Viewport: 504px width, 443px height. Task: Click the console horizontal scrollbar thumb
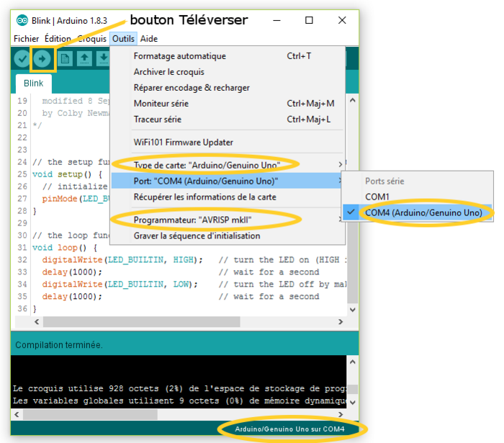[x=90, y=415]
